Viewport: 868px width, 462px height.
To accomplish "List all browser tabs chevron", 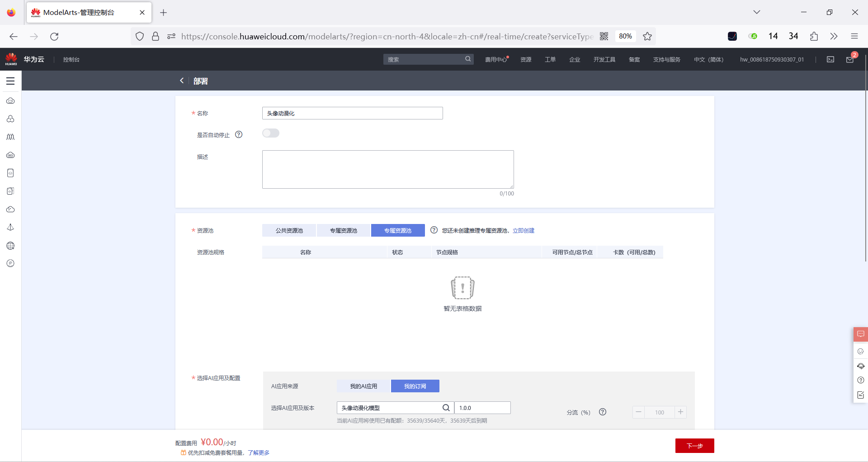I will click(757, 12).
